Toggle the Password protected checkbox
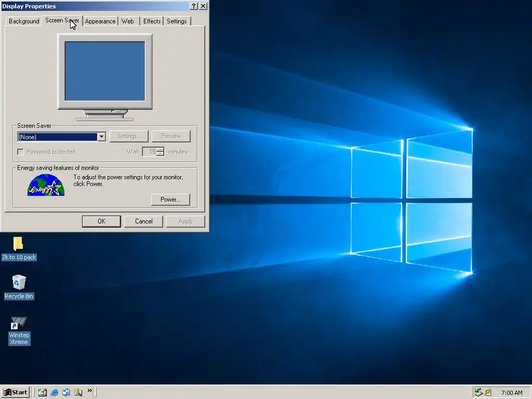Viewport: 532px width, 399px height. point(20,152)
